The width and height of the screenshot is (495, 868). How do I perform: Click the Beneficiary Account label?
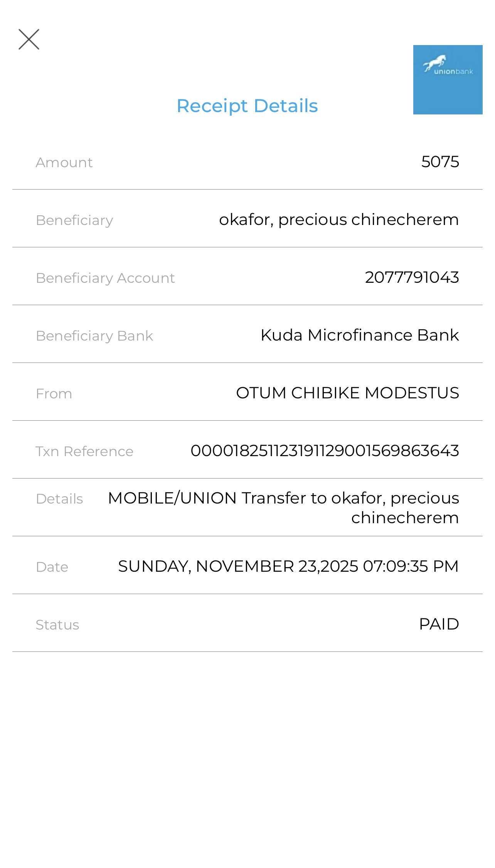[105, 278]
